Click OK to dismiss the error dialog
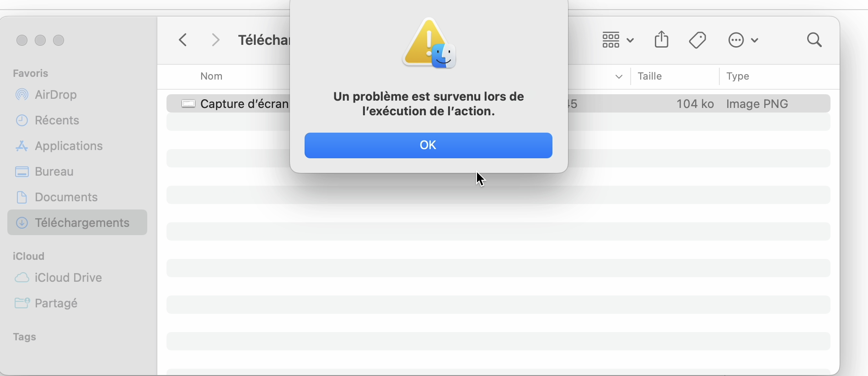Image resolution: width=868 pixels, height=376 pixels. tap(428, 145)
